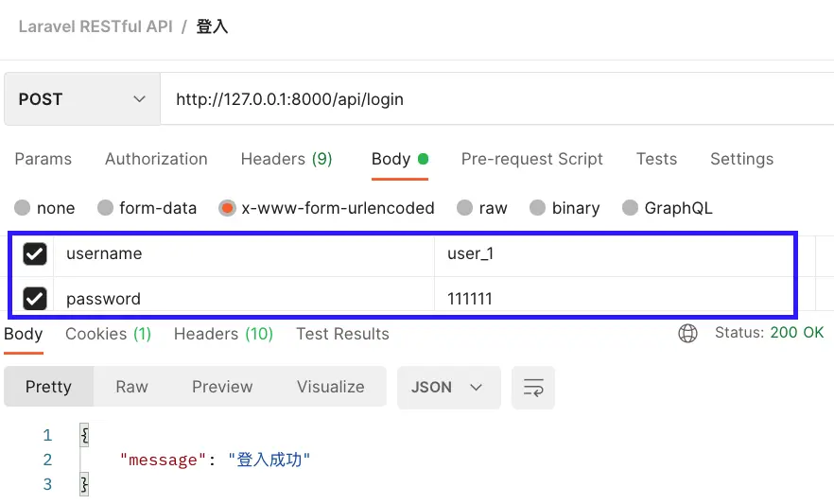The width and height of the screenshot is (834, 504).
Task: Open the Headers (9) request tab
Action: tap(287, 159)
